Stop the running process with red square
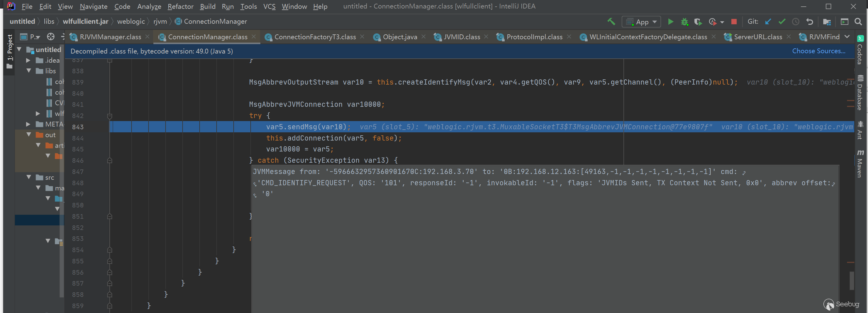 click(x=733, y=22)
